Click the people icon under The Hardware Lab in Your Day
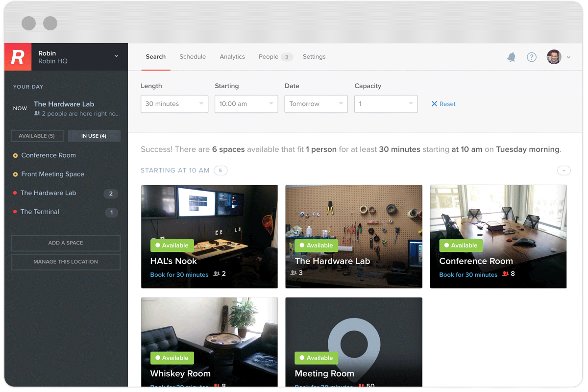Image resolution: width=588 pixels, height=392 pixels. click(37, 114)
